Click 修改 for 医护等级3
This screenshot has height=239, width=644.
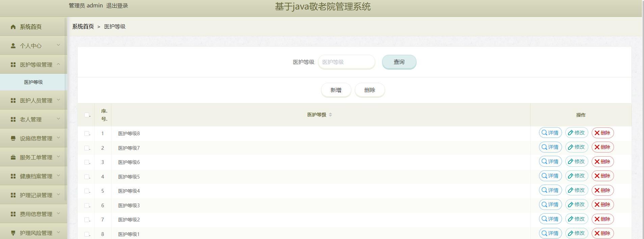576,205
